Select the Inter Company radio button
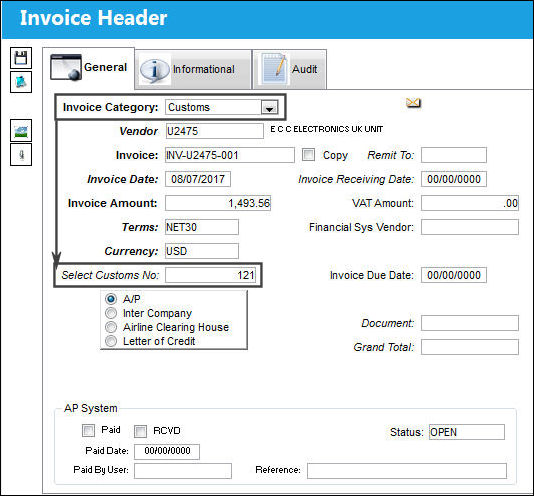This screenshot has height=496, width=534. [111, 313]
